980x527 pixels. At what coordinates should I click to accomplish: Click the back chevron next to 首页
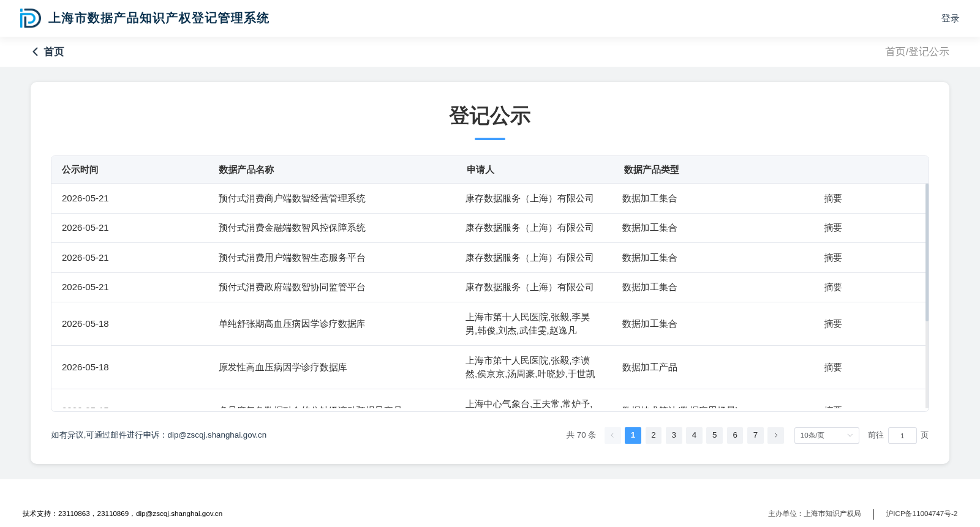[x=36, y=52]
